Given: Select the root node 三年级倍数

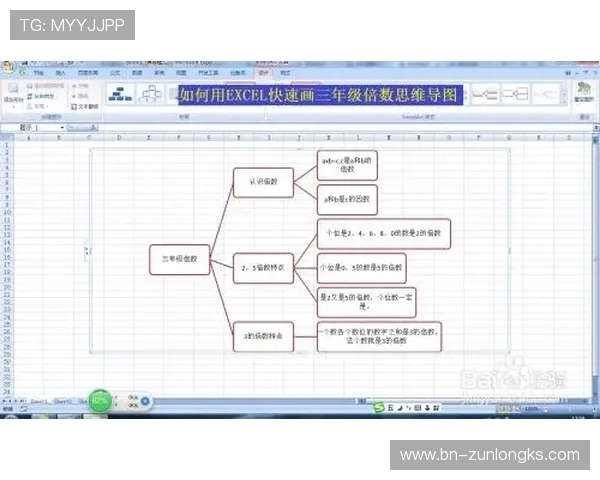Looking at the screenshot, I should 180,258.
